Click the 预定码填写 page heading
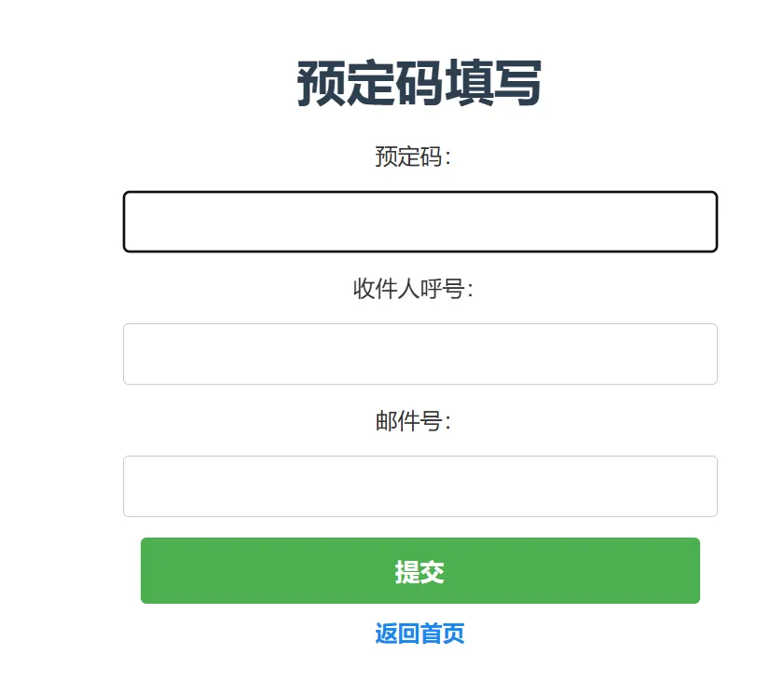 (420, 84)
